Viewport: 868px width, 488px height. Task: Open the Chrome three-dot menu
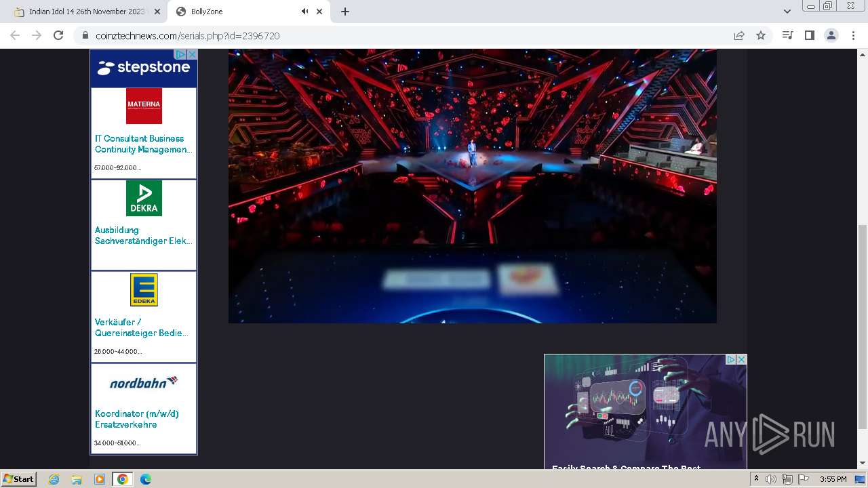pos(853,35)
